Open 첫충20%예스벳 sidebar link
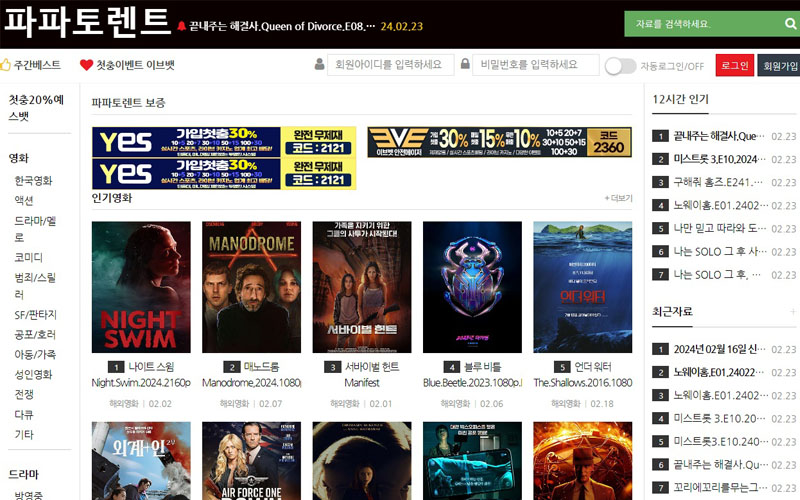 coord(36,108)
